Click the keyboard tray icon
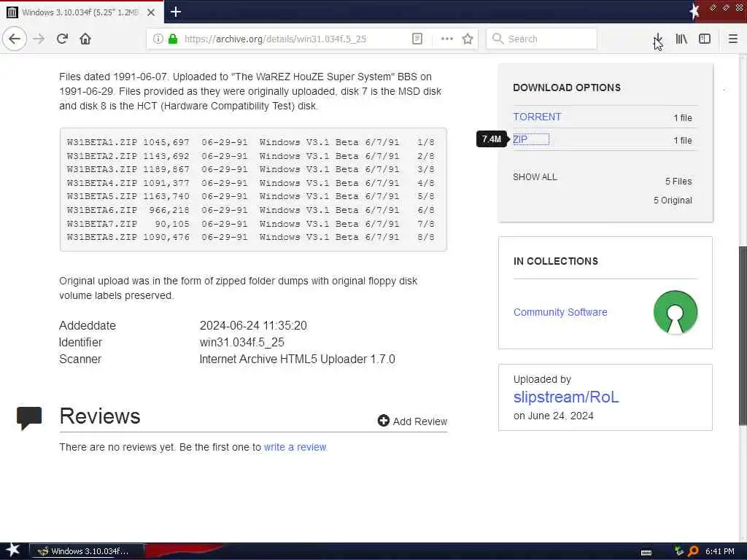Screen dimensions: 747x560 646,552
